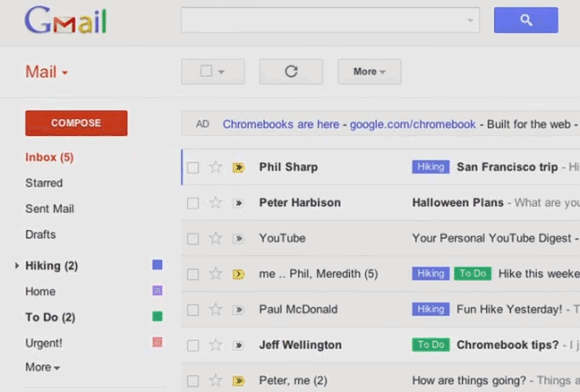Click To Do tag on Chromebook tips? email
The image size is (580, 392).
(x=431, y=345)
